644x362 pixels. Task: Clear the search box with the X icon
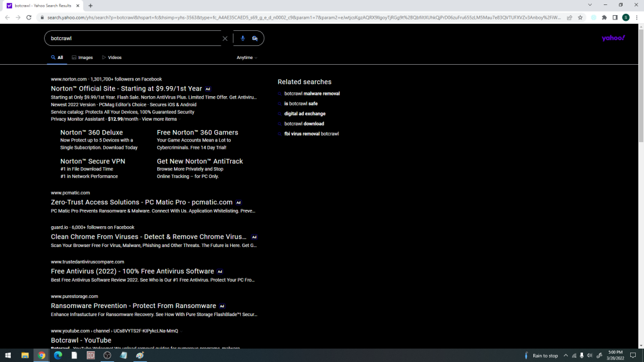tap(225, 38)
